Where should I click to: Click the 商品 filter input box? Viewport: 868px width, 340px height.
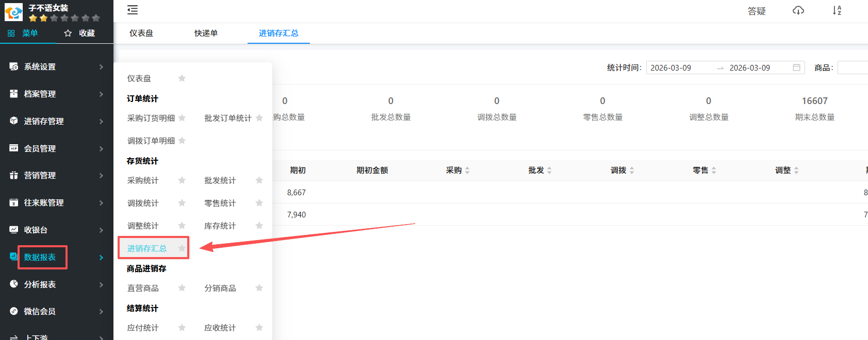[853, 67]
